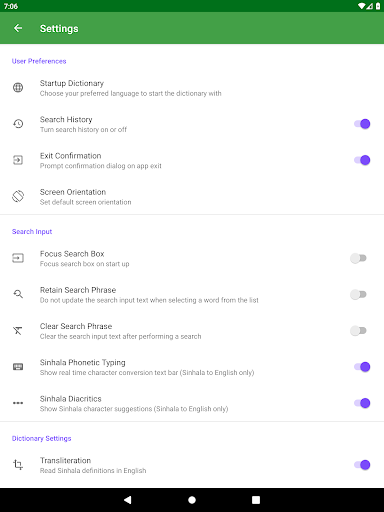
Task: Open Screen Orientation options
Action: click(x=192, y=197)
